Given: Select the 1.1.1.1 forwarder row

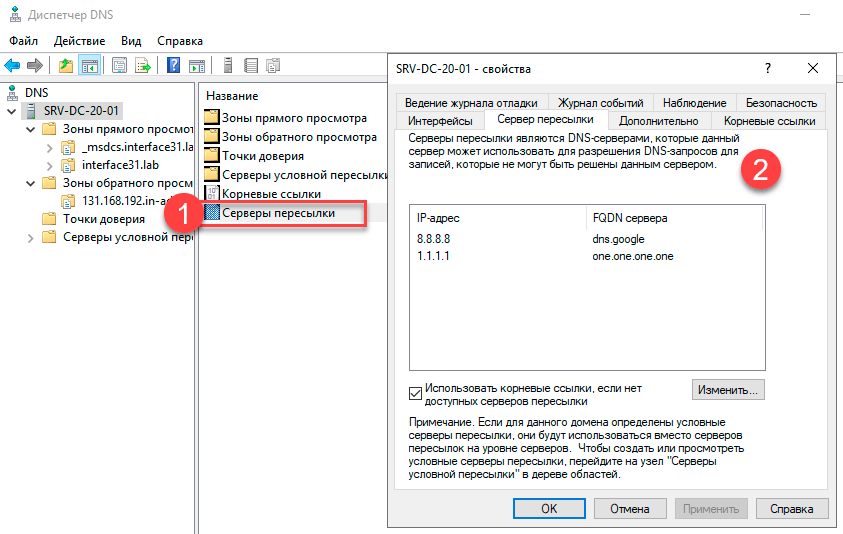Looking at the screenshot, I should [x=587, y=256].
